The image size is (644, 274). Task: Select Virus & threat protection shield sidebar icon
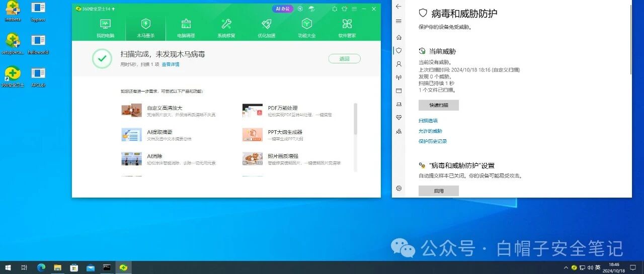[399, 51]
